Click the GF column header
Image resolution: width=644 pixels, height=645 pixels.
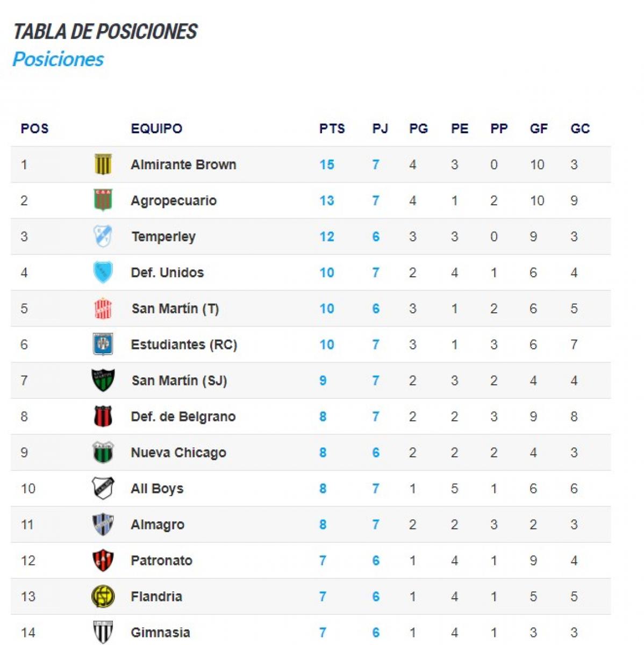pos(539,129)
